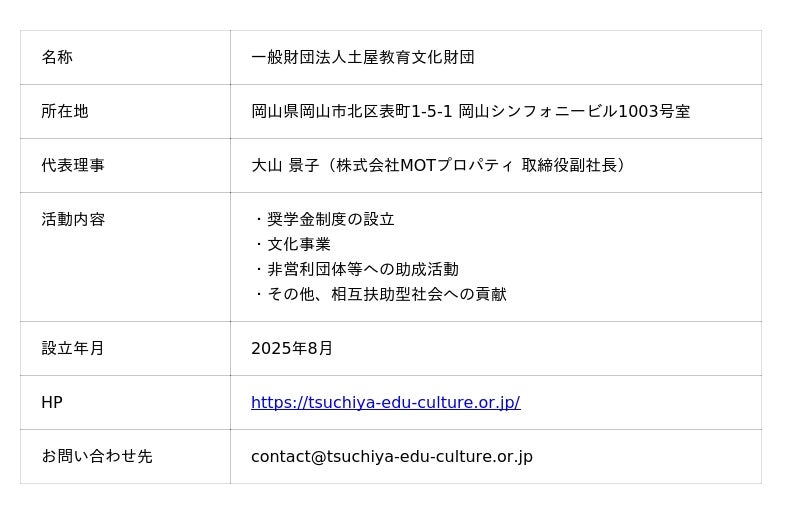Click the bullet item about 相互扶助型社会への貢献

click(x=386, y=295)
